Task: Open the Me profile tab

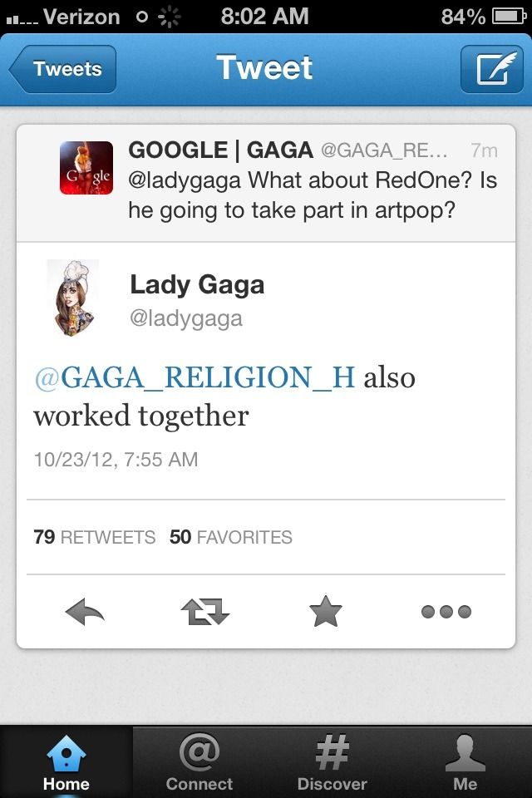Action: click(465, 762)
